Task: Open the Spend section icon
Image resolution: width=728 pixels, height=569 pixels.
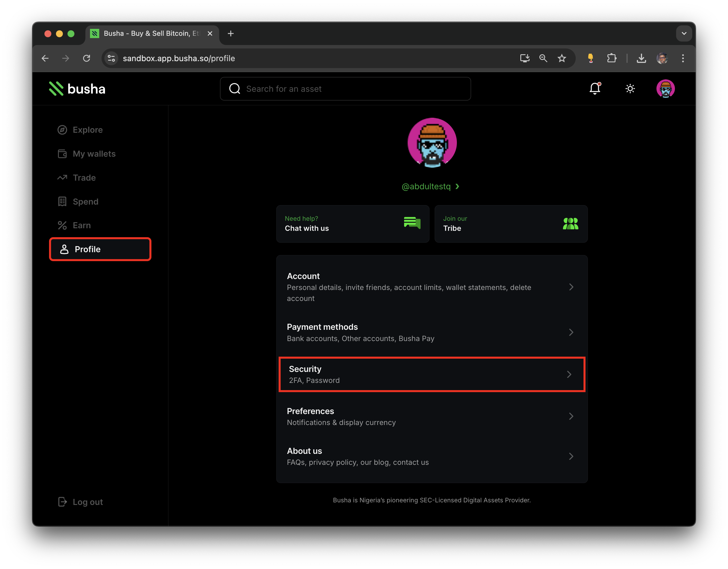Action: (x=62, y=201)
